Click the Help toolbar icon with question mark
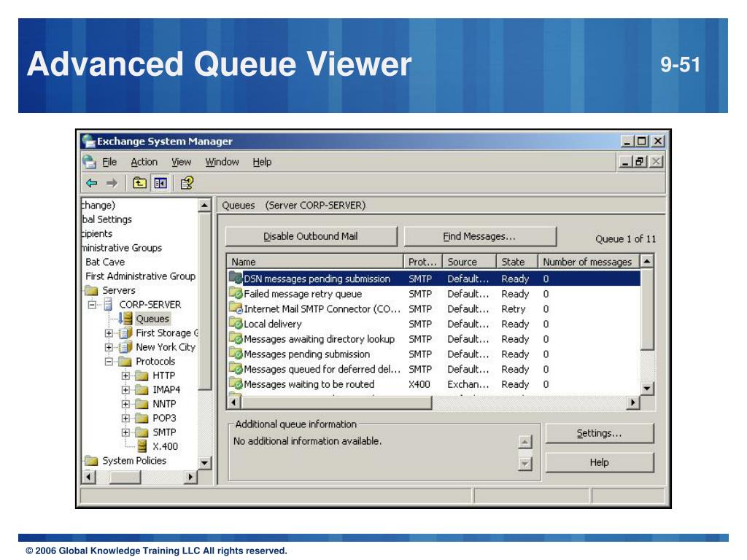Image resolution: width=747 pixels, height=560 pixels. [187, 183]
